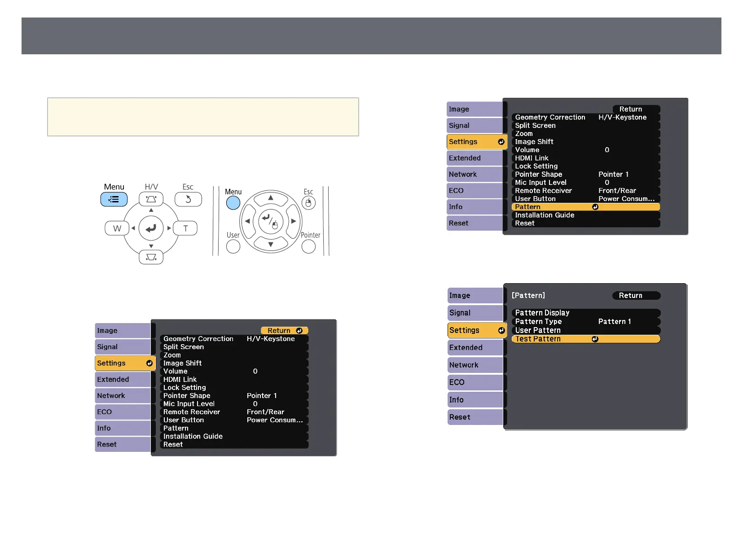Choose Split Screen in bottom-left menu

[234, 347]
